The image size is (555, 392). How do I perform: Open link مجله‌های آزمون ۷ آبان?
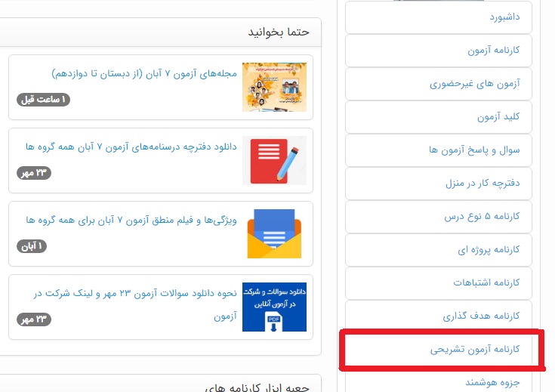(144, 73)
